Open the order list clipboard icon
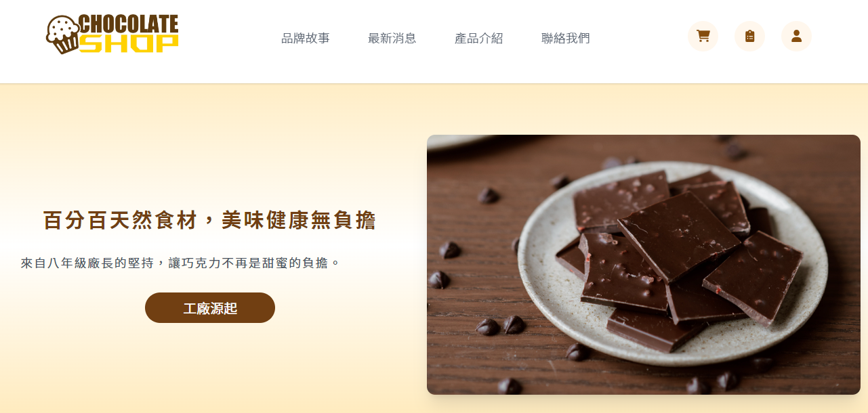The image size is (868, 413). [x=749, y=36]
